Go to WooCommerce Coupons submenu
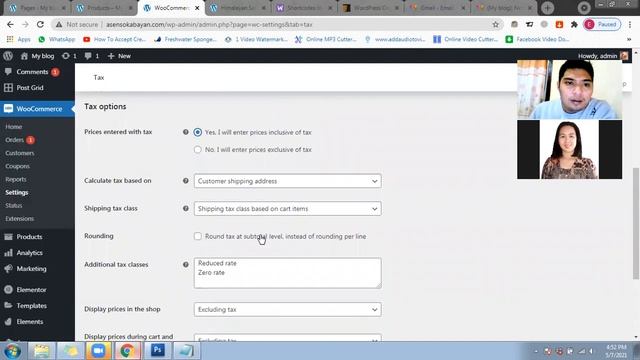Viewport: 640px width, 360px height. 18,166
